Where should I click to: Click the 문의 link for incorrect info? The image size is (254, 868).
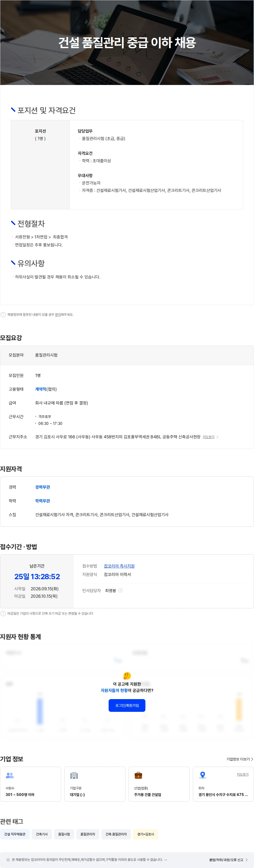coord(58,314)
